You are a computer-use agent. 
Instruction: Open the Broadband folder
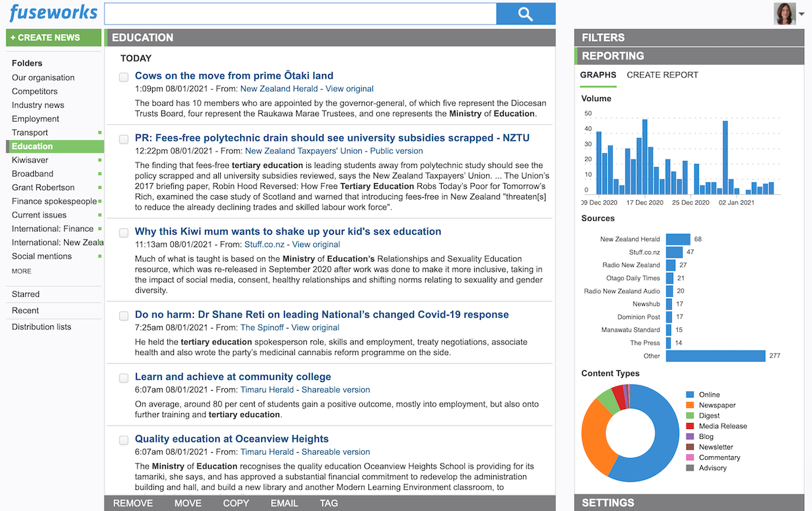point(32,174)
